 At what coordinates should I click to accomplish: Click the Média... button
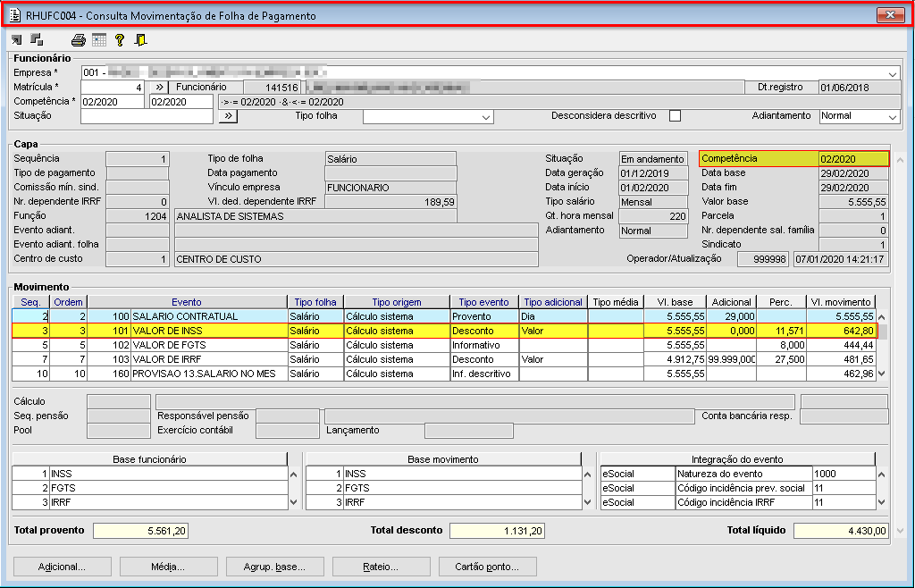pos(167,567)
